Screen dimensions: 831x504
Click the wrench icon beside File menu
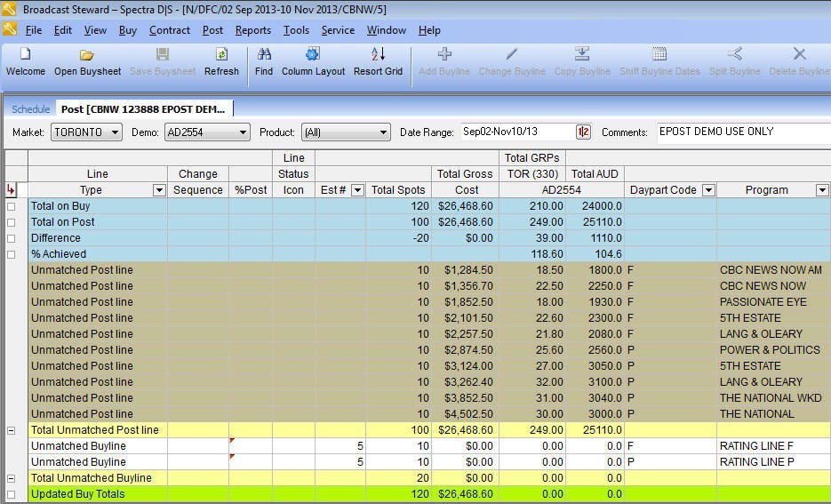point(10,29)
